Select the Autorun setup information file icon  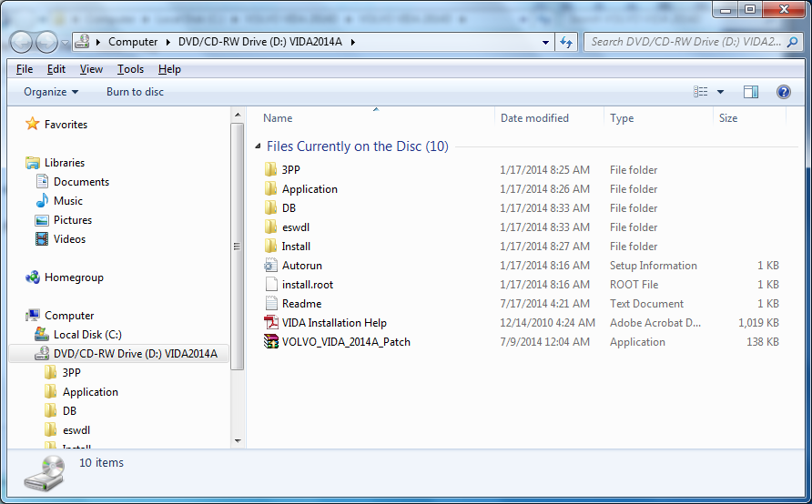271,266
